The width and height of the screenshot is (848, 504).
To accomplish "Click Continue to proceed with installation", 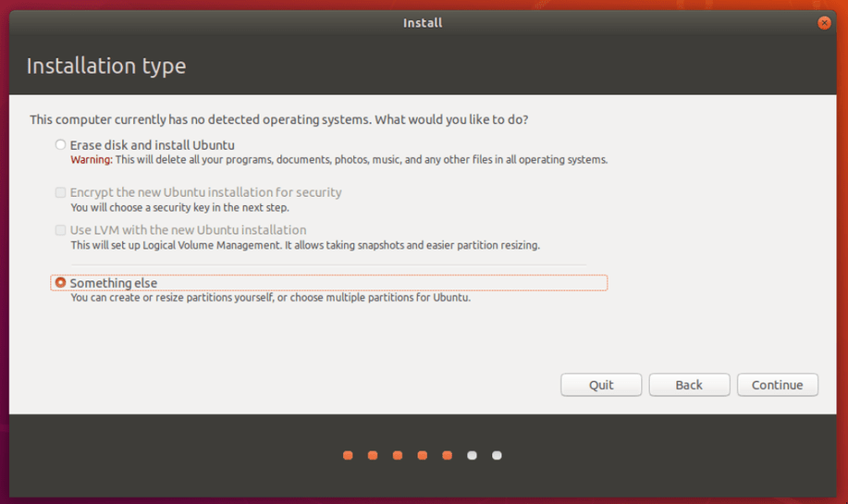I will [x=777, y=385].
